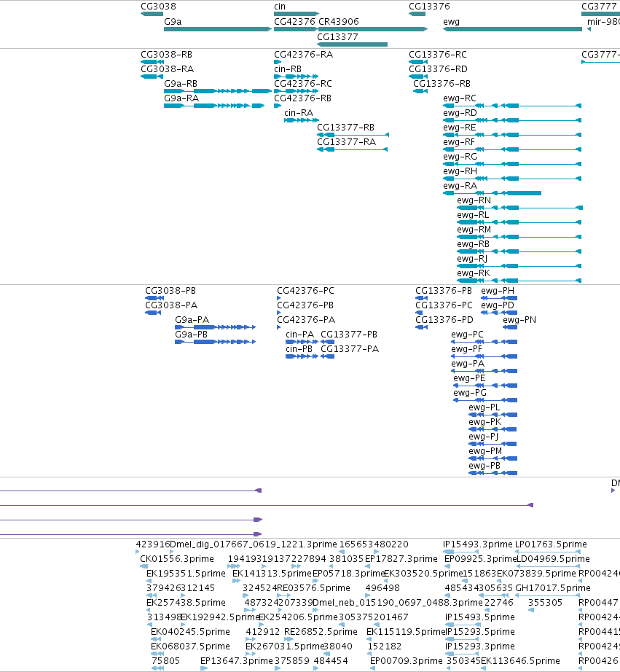620x672 pixels.
Task: Click EST RE03576.5prime
Action: pos(284,595)
